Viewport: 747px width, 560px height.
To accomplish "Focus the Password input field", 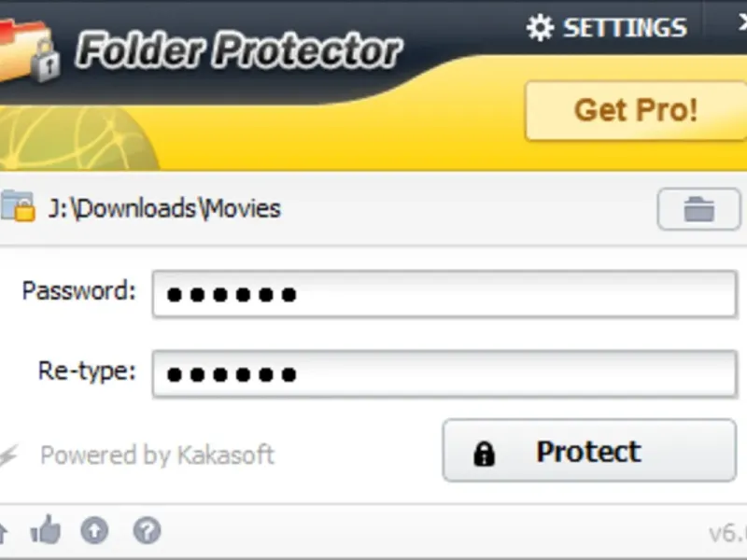I will coord(444,295).
